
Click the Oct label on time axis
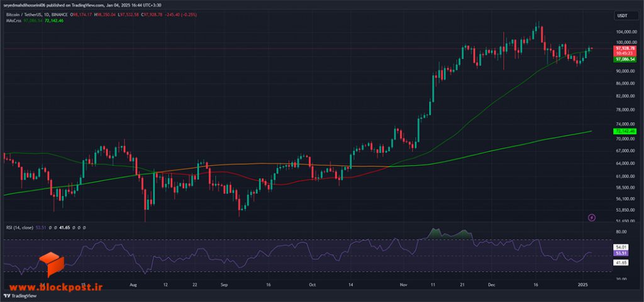pos(312,284)
